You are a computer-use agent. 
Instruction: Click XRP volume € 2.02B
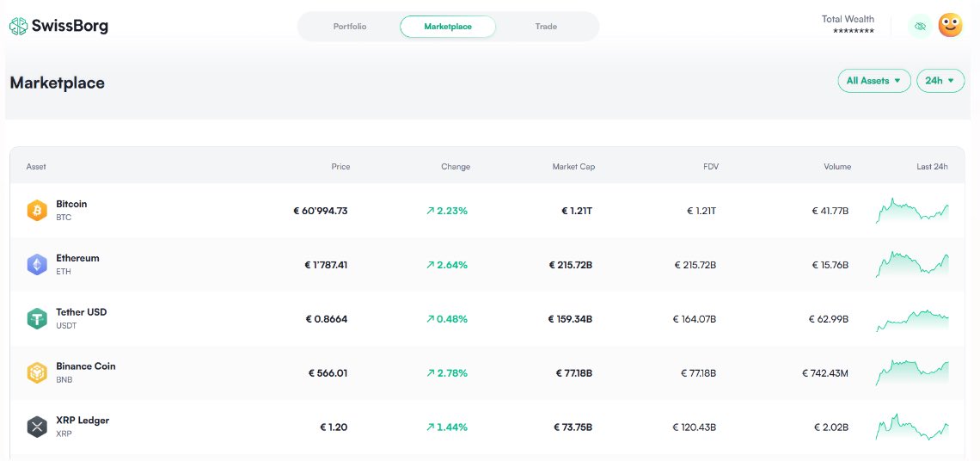point(831,427)
